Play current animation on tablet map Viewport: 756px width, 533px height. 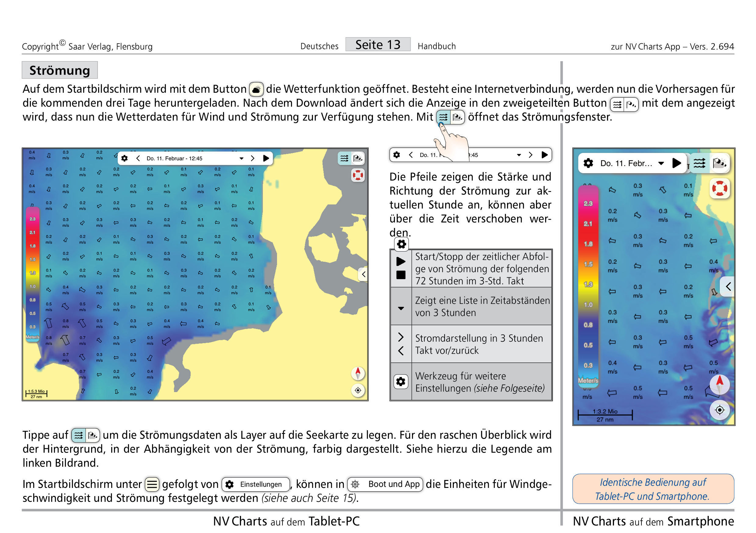click(266, 158)
